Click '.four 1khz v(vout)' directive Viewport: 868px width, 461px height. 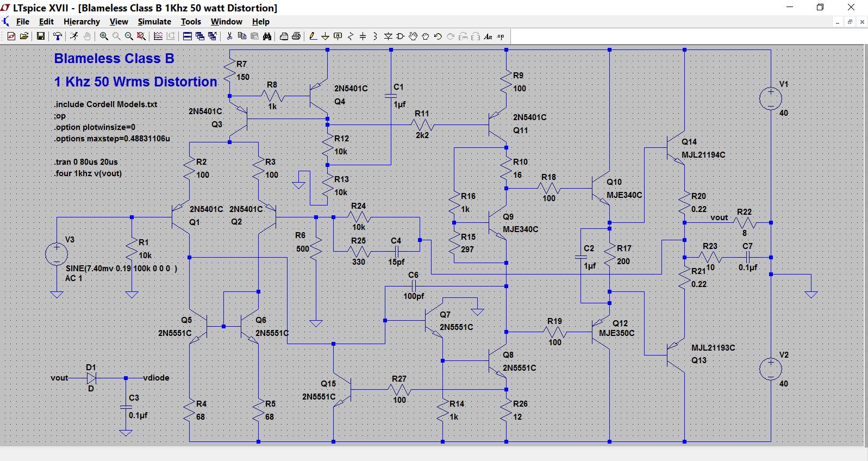coord(88,173)
